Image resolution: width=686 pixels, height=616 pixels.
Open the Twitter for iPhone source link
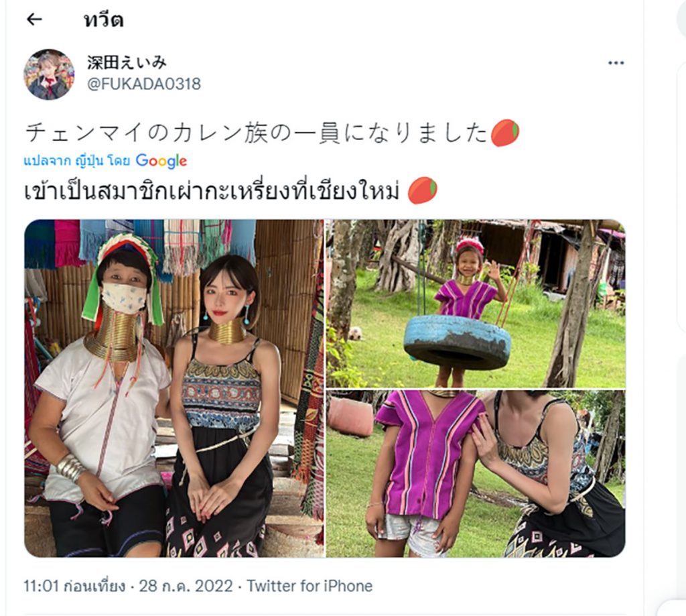(310, 586)
